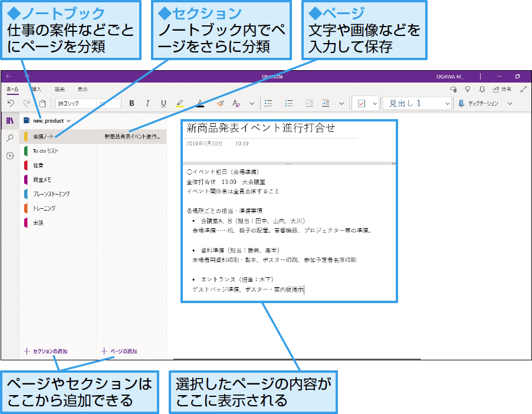The width and height of the screenshot is (532, 414).
Task: Open the notebook navigation pane icon
Action: [x=10, y=121]
